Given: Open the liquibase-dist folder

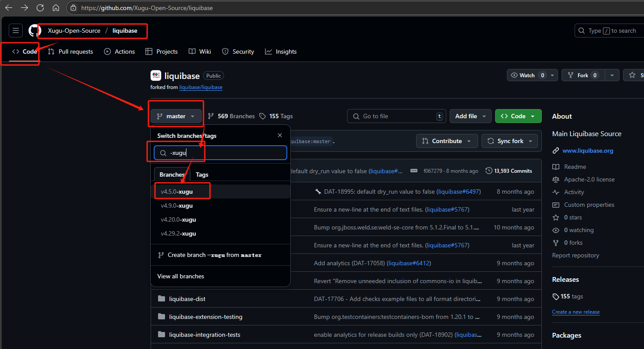Looking at the screenshot, I should (x=187, y=299).
